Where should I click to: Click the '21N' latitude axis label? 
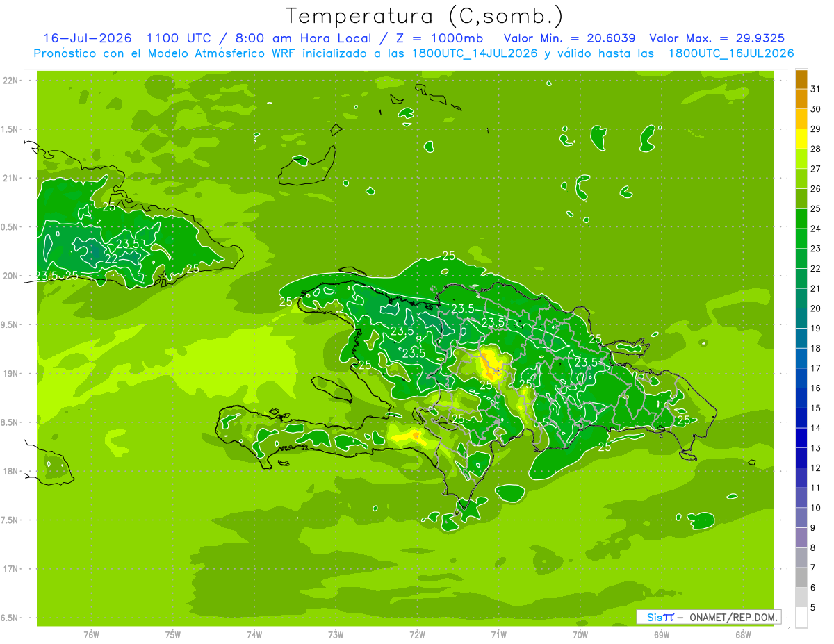click(x=12, y=178)
